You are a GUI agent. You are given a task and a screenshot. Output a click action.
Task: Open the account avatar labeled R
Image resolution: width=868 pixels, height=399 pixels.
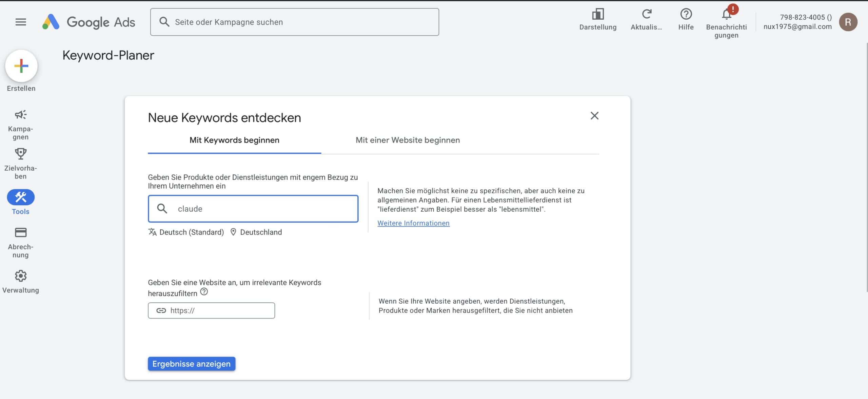[848, 22]
